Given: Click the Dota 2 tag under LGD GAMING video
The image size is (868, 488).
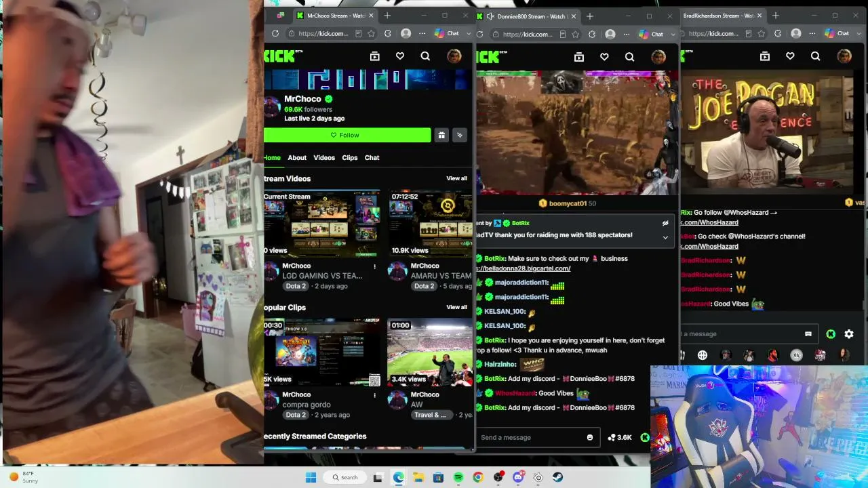Looking at the screenshot, I should tap(296, 286).
